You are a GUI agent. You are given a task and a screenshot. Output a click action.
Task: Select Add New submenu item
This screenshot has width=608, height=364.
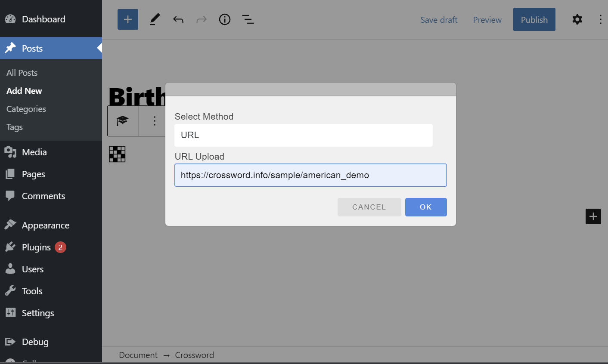point(24,91)
